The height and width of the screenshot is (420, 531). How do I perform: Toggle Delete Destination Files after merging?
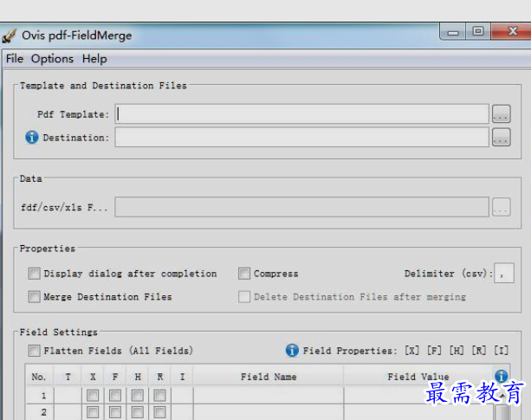[244, 297]
